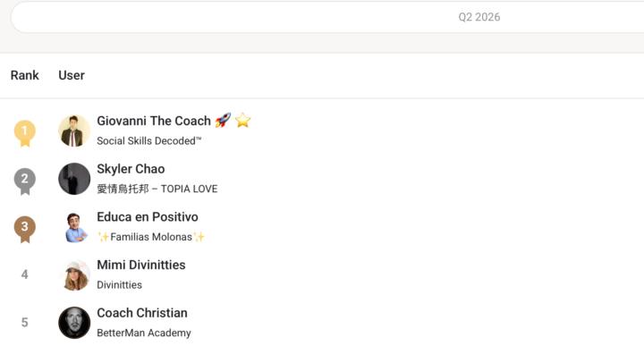Open the Skyler Chao name link
The width and height of the screenshot is (644, 346).
tap(131, 169)
